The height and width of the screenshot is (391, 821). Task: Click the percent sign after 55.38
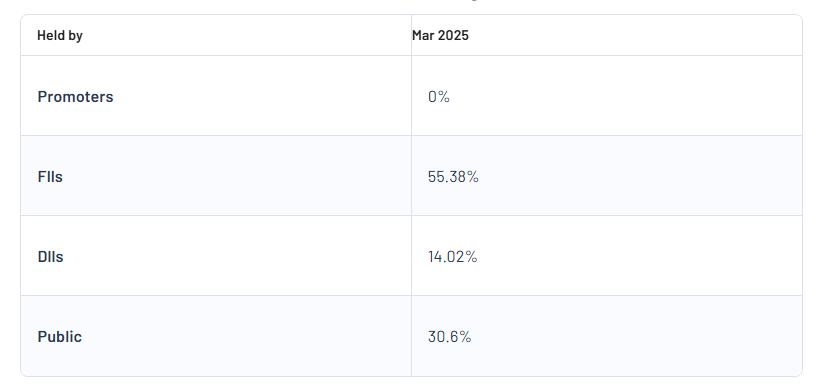point(473,177)
